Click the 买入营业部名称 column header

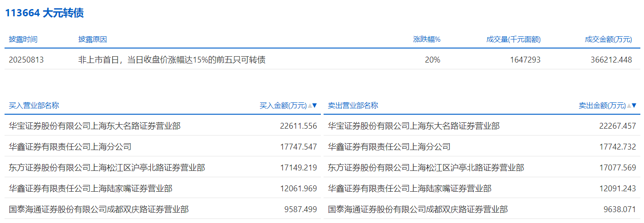(x=34, y=106)
